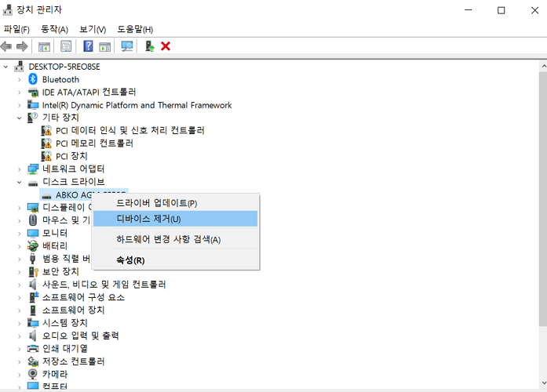Click warning icon beside PCI 장치

46,156
